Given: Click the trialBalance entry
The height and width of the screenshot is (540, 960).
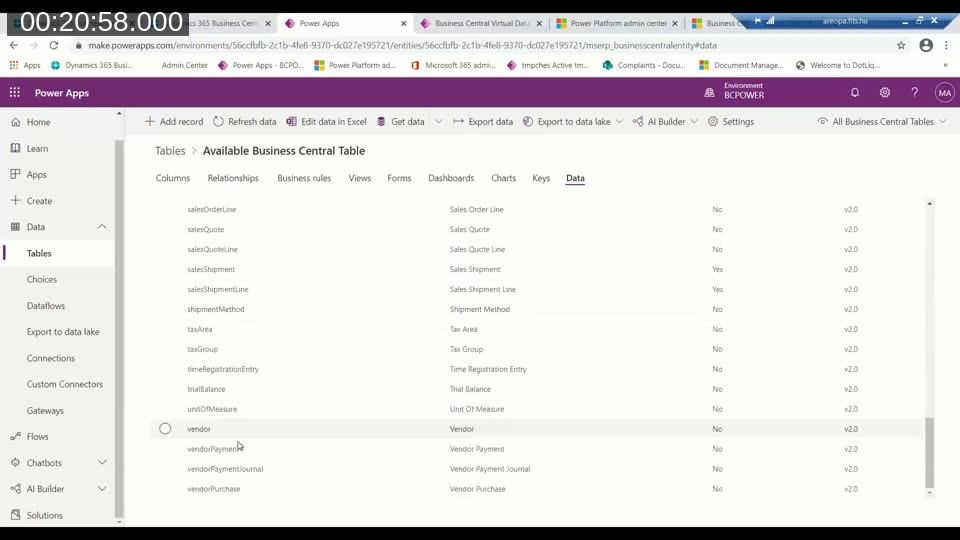Looking at the screenshot, I should pos(206,389).
